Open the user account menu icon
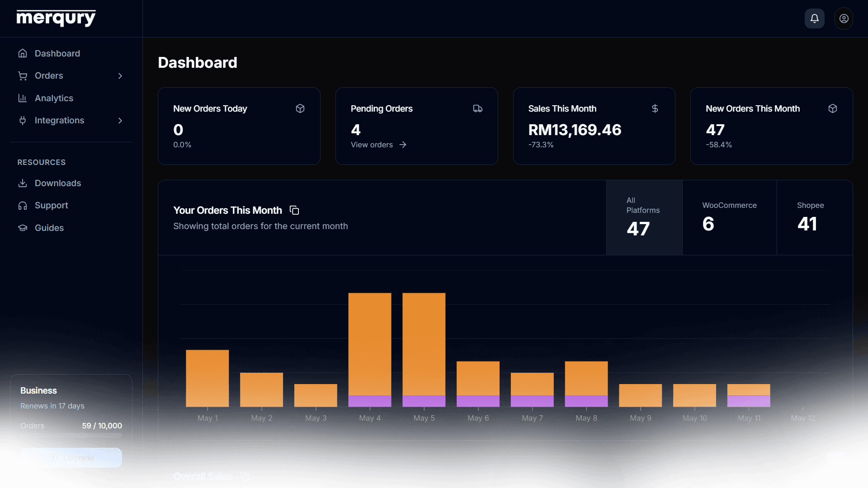The width and height of the screenshot is (868, 488). [844, 19]
